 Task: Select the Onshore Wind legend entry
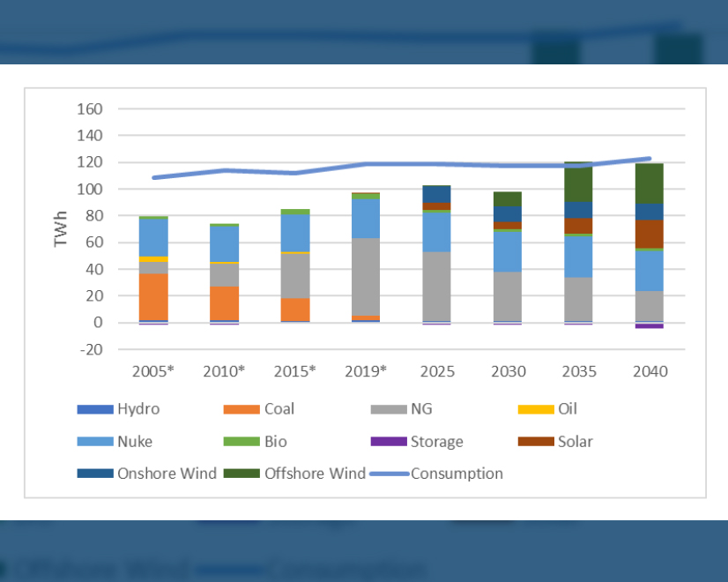coord(146,474)
